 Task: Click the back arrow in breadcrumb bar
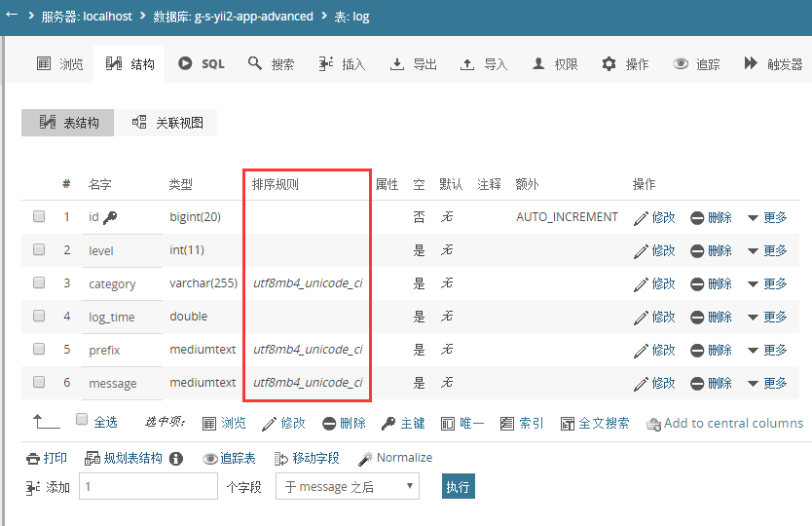[12, 16]
